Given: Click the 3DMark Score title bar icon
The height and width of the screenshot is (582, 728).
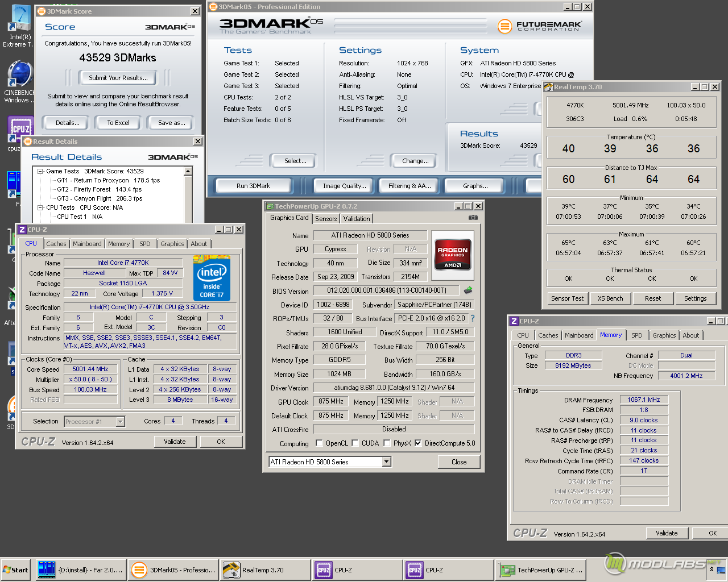Looking at the screenshot, I should coord(40,11).
